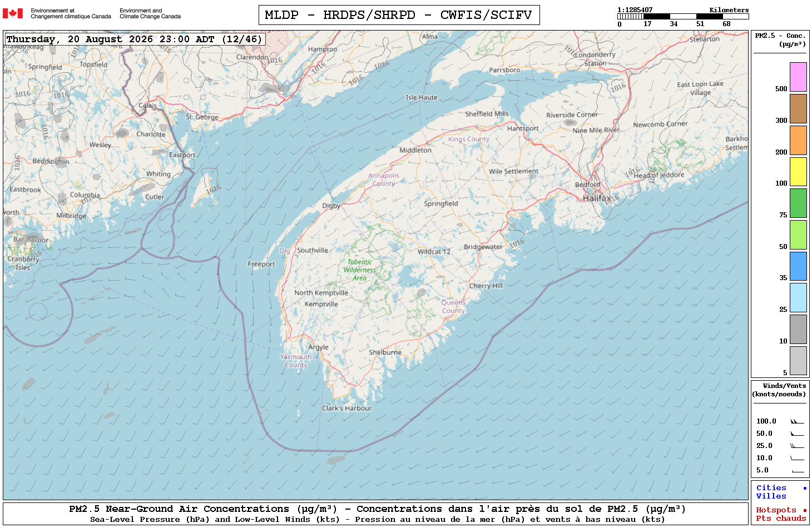This screenshot has width=812, height=528.
Task: Click the Argyle label
Action: 318,347
